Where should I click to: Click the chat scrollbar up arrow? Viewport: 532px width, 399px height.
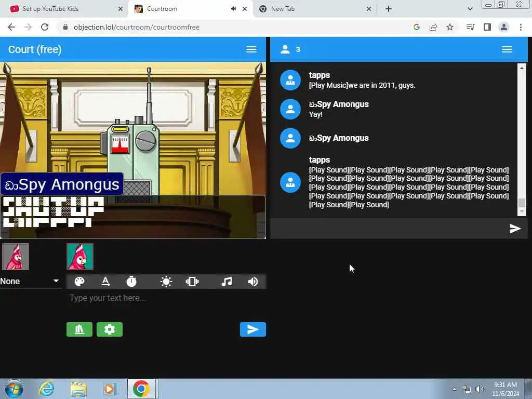click(x=522, y=68)
